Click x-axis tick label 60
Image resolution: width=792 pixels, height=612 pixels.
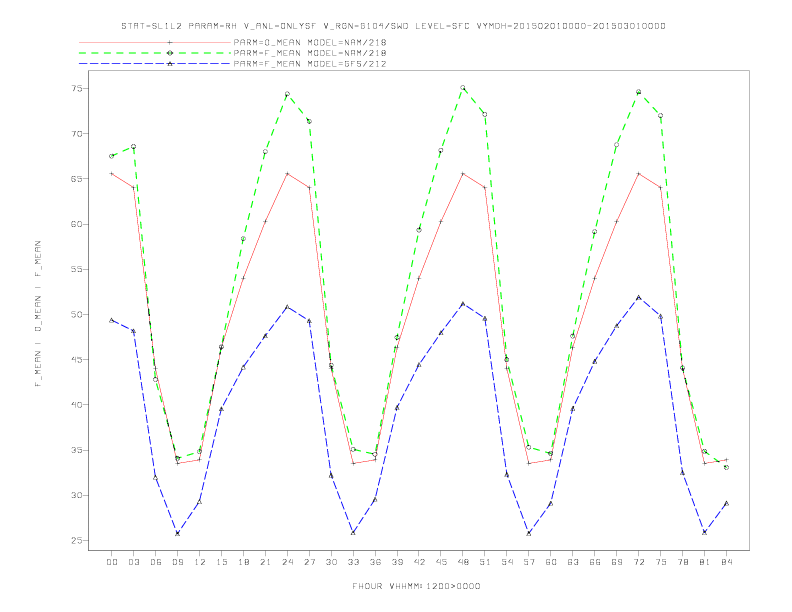551,562
